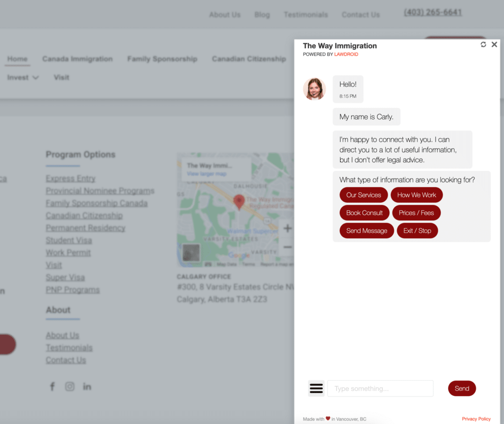Open the Privacy Policy link
This screenshot has height=424, width=504.
click(x=476, y=419)
